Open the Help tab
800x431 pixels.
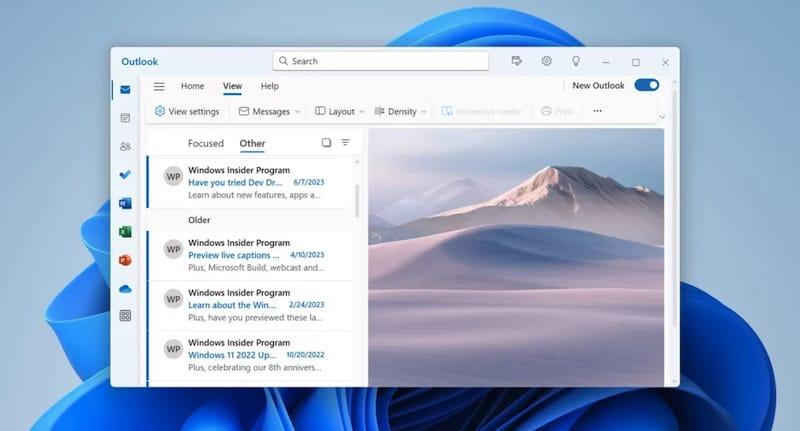point(270,86)
